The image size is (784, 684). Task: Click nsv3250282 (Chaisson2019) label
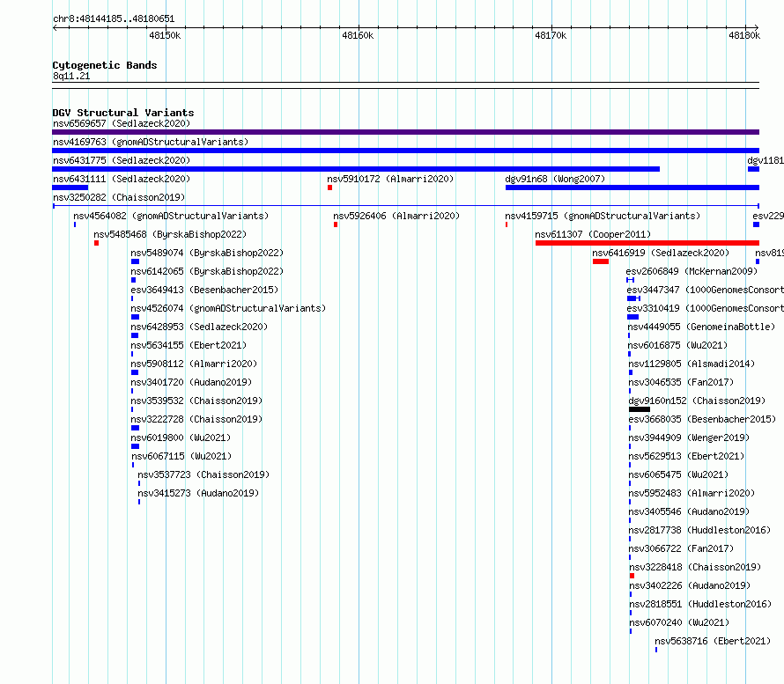click(x=119, y=197)
